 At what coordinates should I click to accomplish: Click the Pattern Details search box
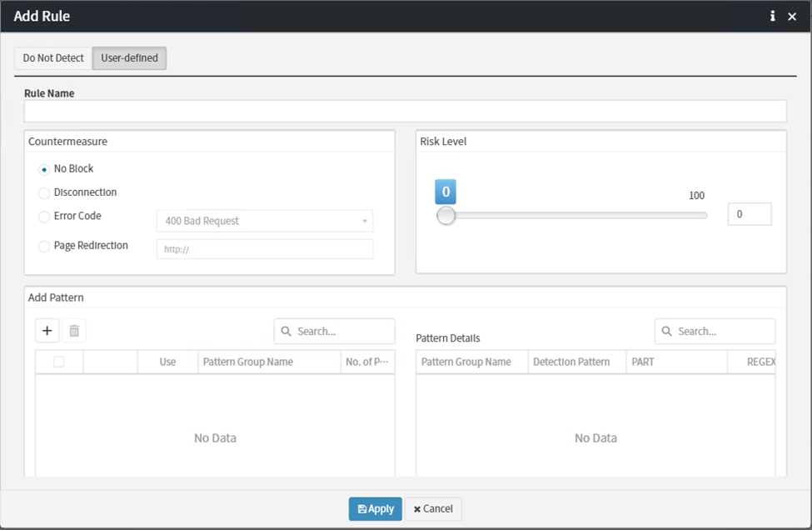click(x=715, y=331)
